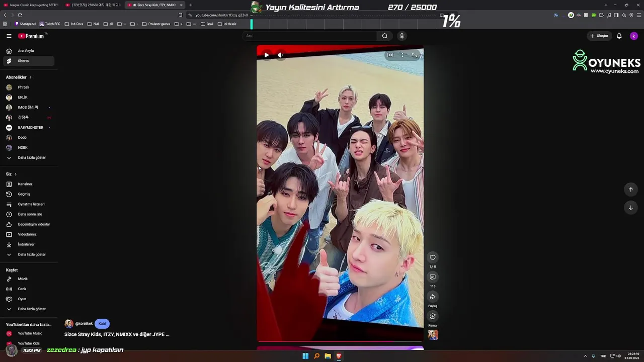Go to Ana Sayfa in the sidebar
This screenshot has height=362, width=644.
click(28, 51)
